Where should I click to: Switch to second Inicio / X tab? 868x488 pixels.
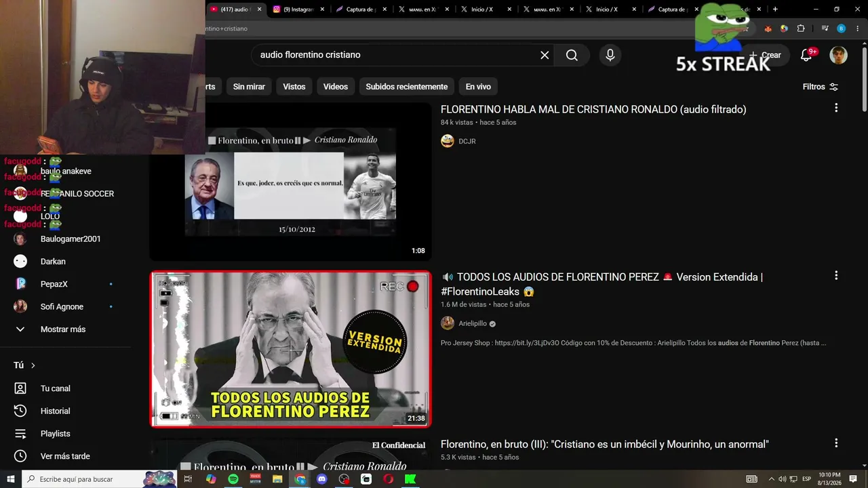[x=610, y=9]
